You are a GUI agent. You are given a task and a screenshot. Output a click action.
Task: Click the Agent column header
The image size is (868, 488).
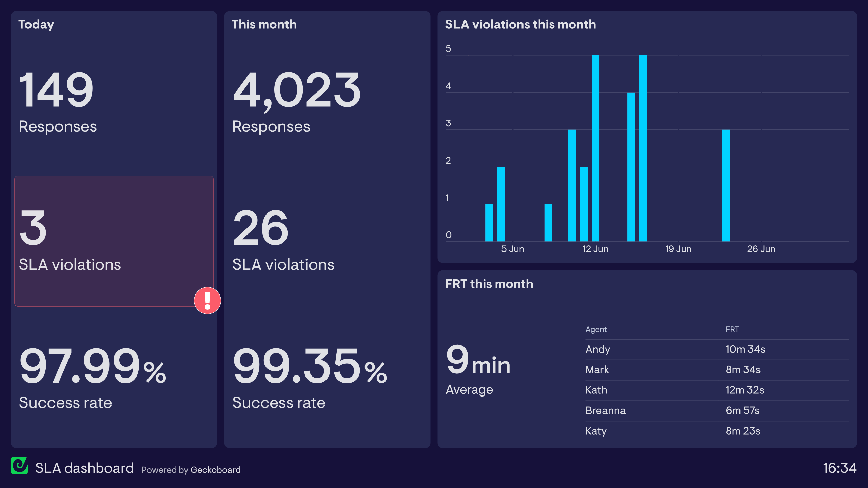click(x=596, y=329)
